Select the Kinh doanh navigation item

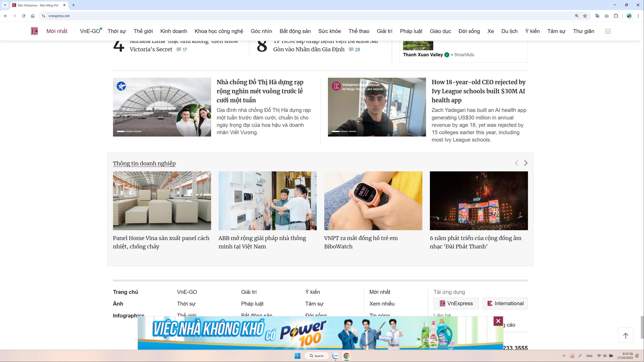tap(174, 31)
